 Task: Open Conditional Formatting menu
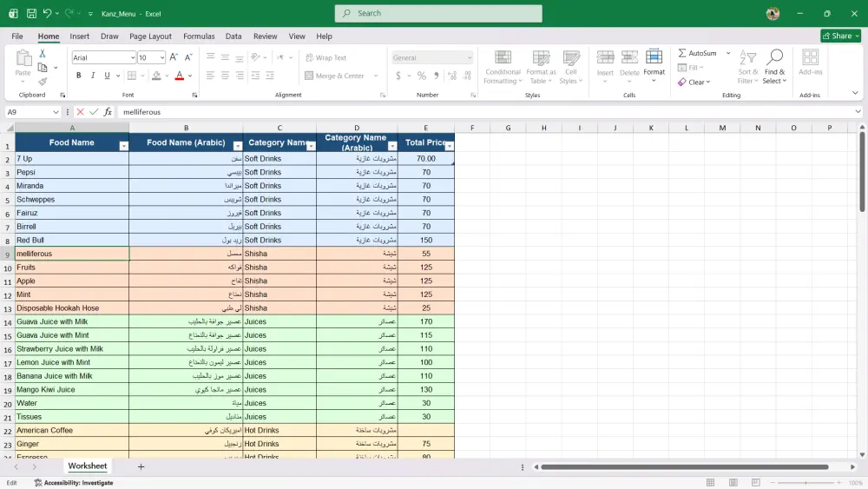coord(503,67)
